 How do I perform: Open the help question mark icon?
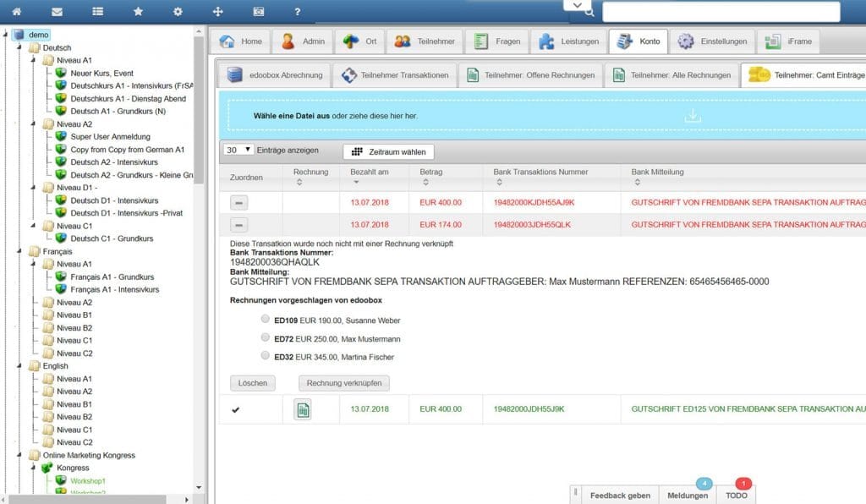point(297,11)
